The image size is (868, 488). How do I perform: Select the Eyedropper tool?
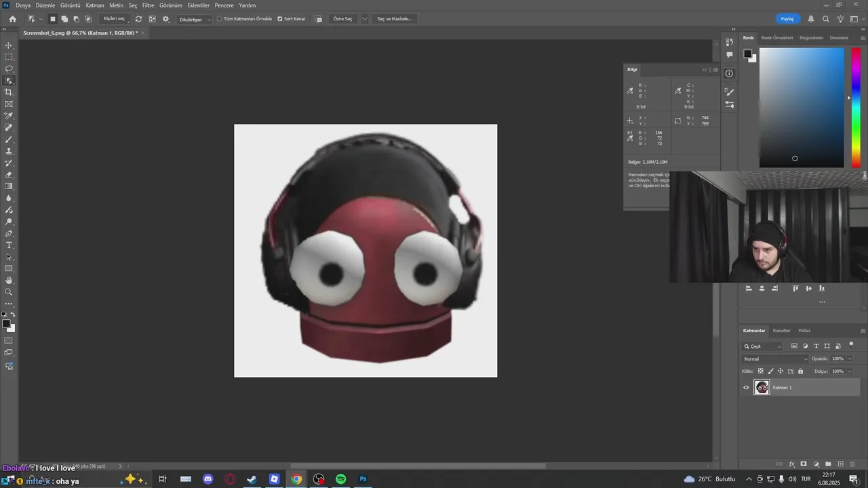(x=9, y=116)
